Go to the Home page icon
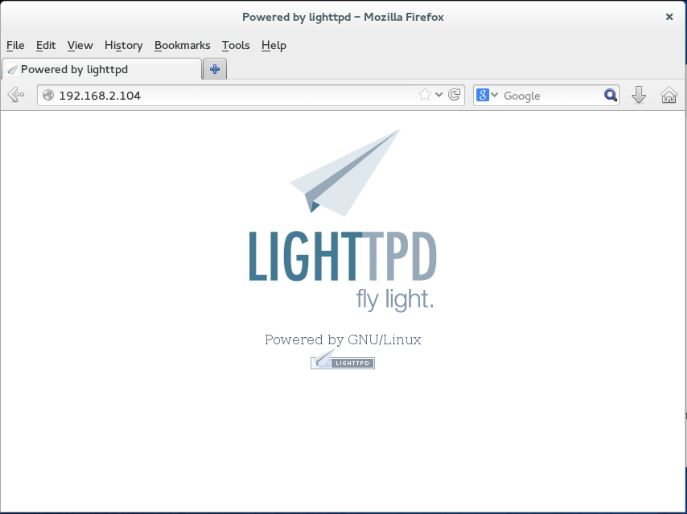 click(669, 95)
